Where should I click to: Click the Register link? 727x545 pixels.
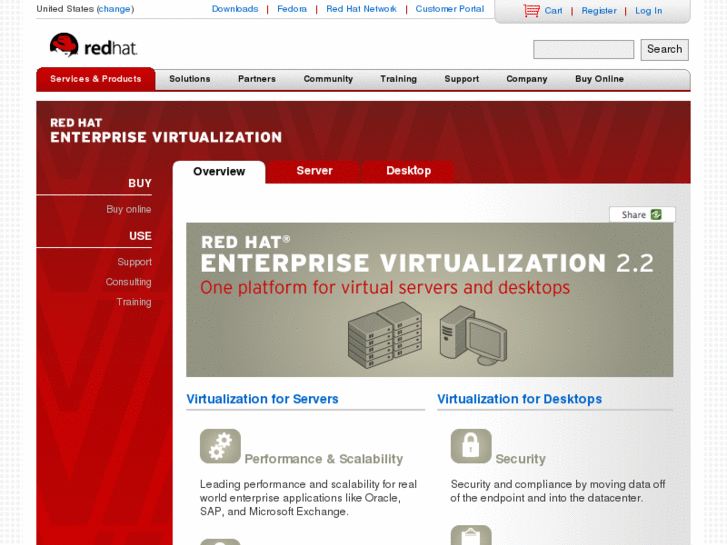[x=599, y=11]
